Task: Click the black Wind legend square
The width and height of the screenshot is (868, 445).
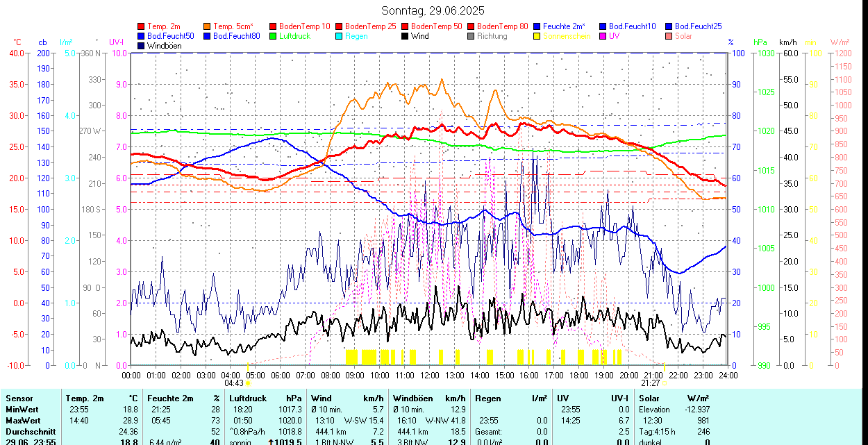Action: click(x=405, y=36)
